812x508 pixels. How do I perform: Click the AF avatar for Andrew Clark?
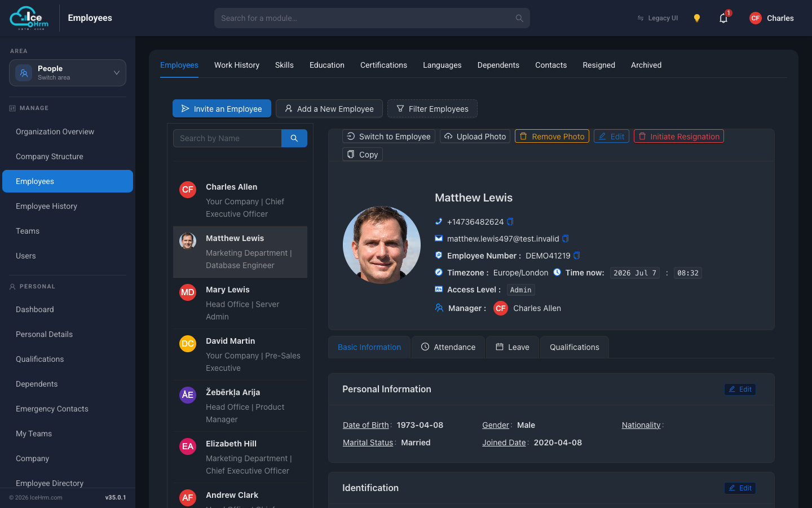pyautogui.click(x=188, y=498)
